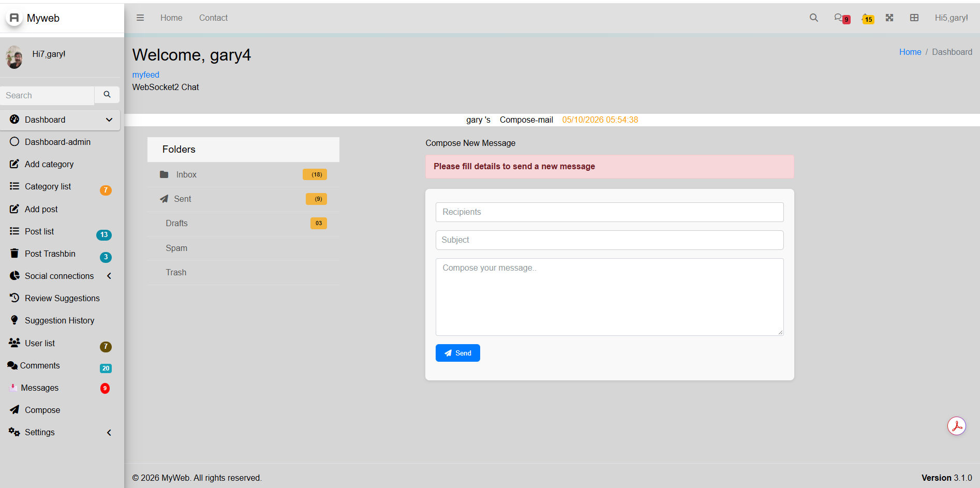Viewport: 980px width, 488px height.
Task: Open the Inbox folder
Action: tap(243, 174)
